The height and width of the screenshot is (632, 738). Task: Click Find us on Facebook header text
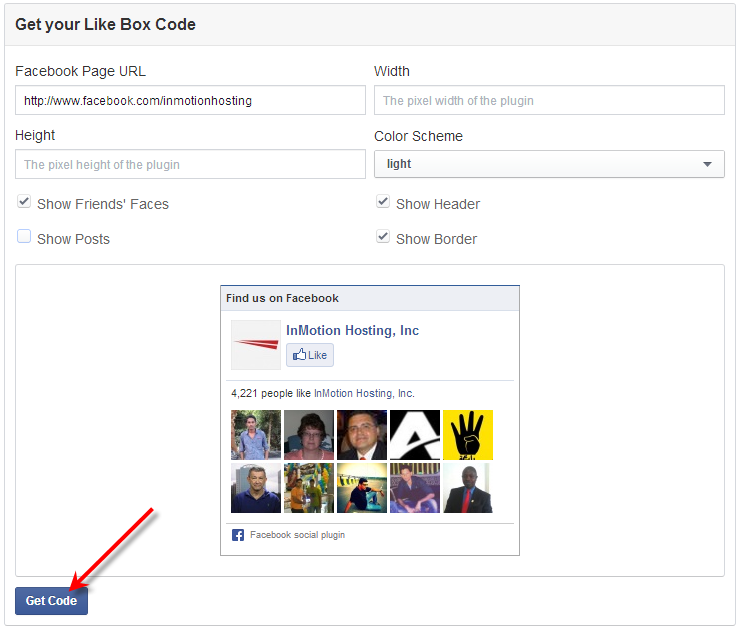tap(282, 298)
